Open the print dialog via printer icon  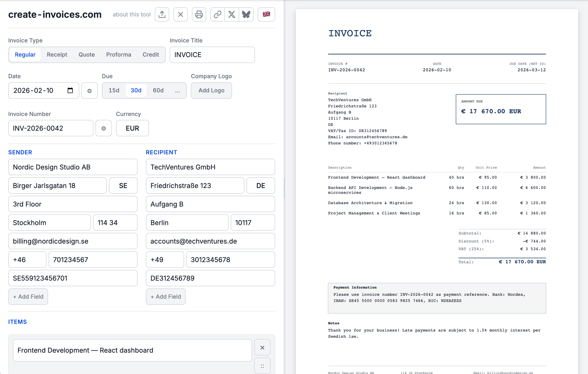click(199, 14)
